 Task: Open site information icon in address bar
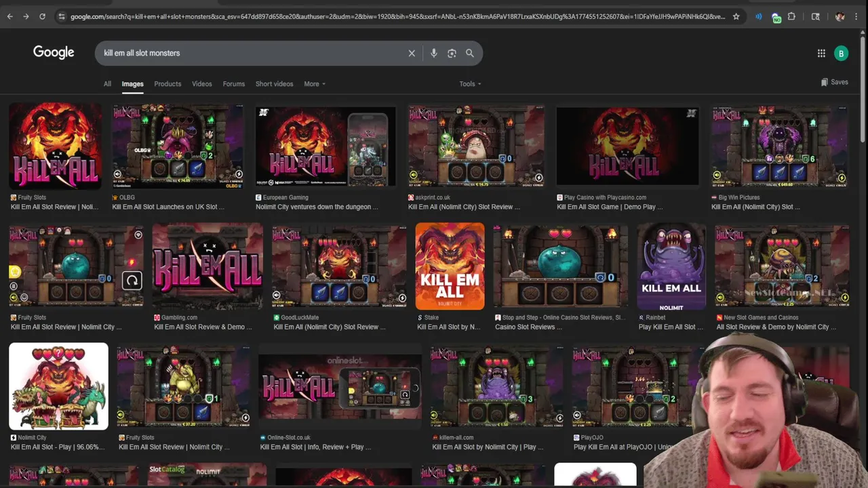(x=62, y=16)
